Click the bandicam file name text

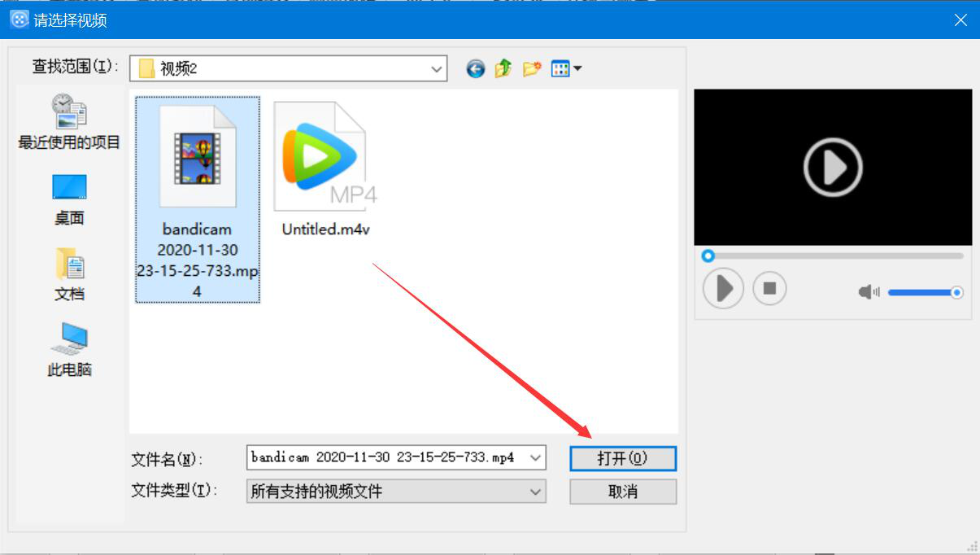point(198,260)
